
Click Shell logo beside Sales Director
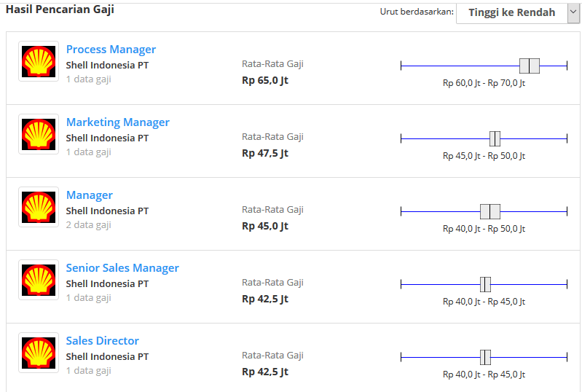click(39, 353)
